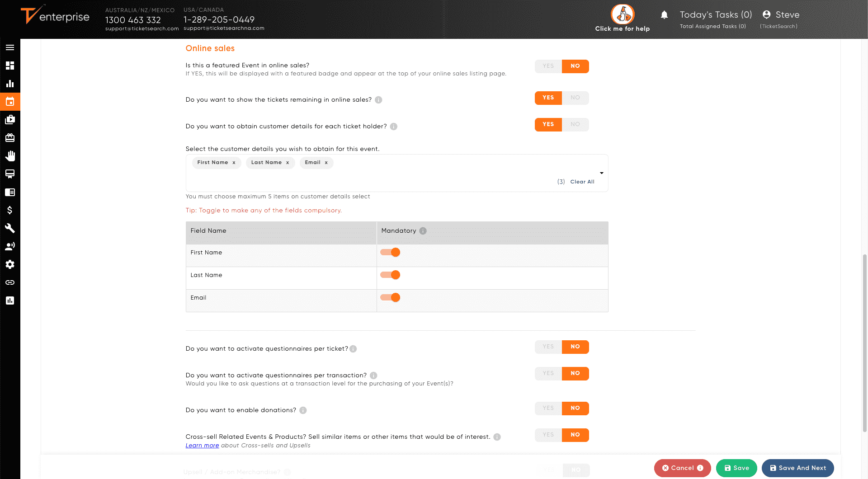Screen dimensions: 868x479
Task: Open the raised hand icon in sidebar
Action: [10, 156]
